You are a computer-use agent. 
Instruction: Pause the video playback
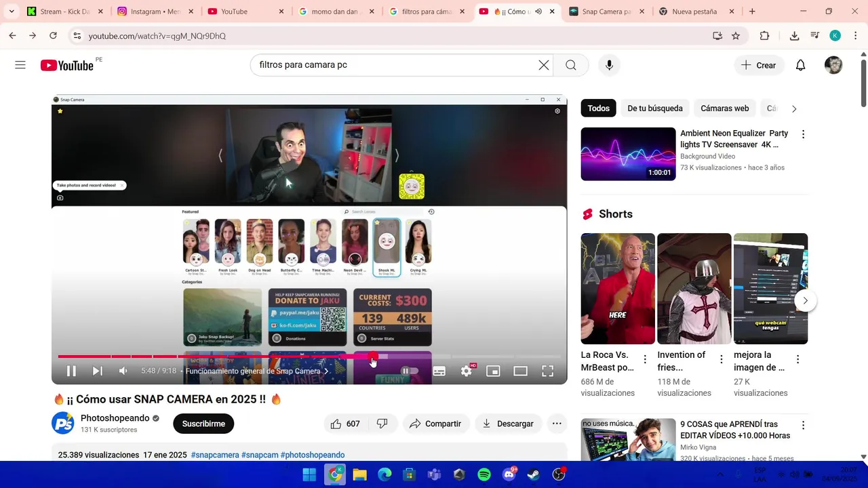(71, 371)
